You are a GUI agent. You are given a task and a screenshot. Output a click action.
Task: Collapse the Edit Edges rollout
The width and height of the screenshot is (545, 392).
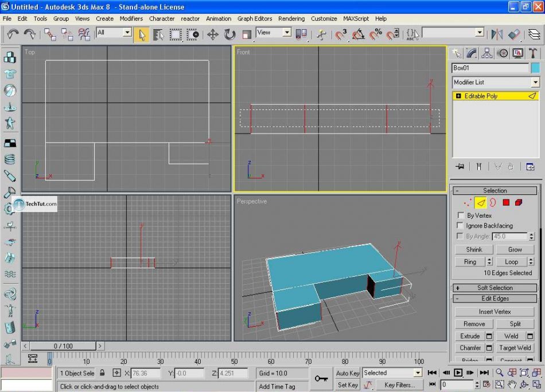tap(495, 299)
